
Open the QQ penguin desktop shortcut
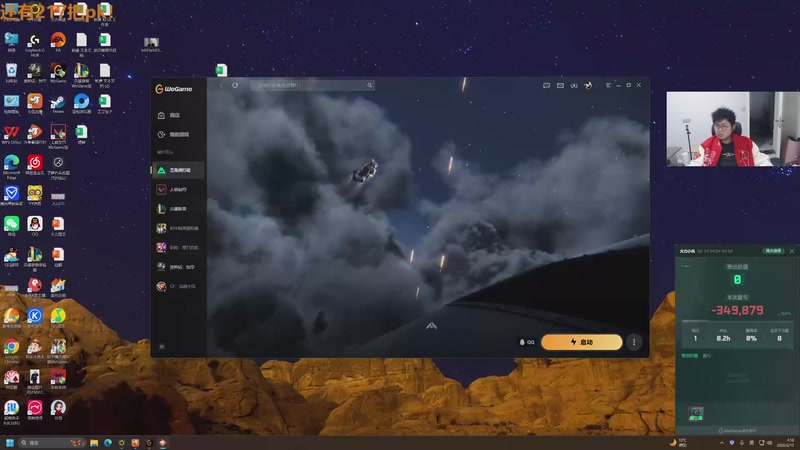pos(35,226)
